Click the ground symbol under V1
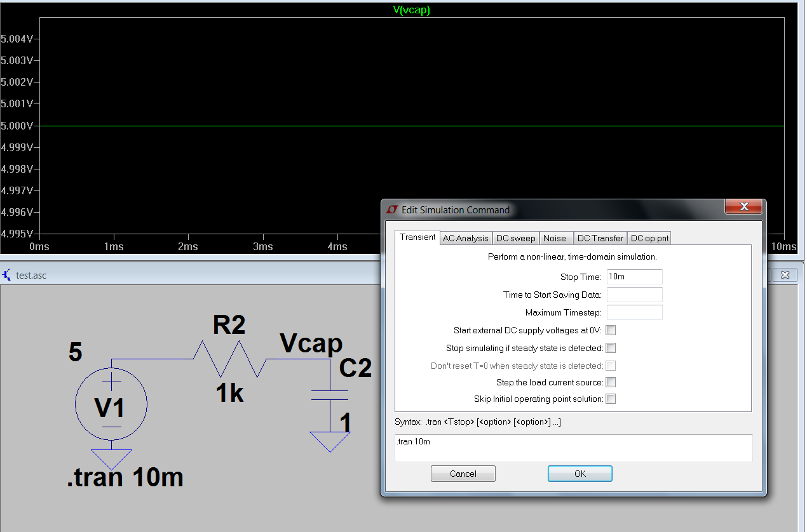 [x=111, y=459]
